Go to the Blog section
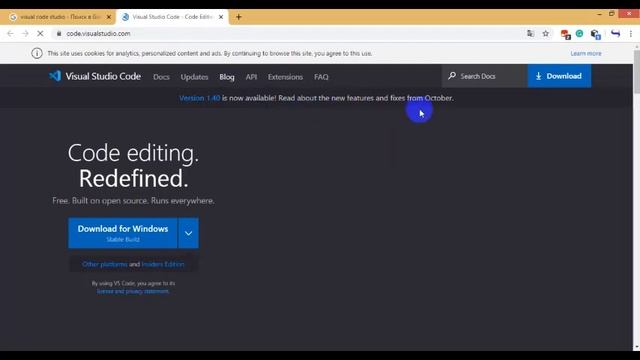This screenshot has height=360, width=640. tap(227, 77)
